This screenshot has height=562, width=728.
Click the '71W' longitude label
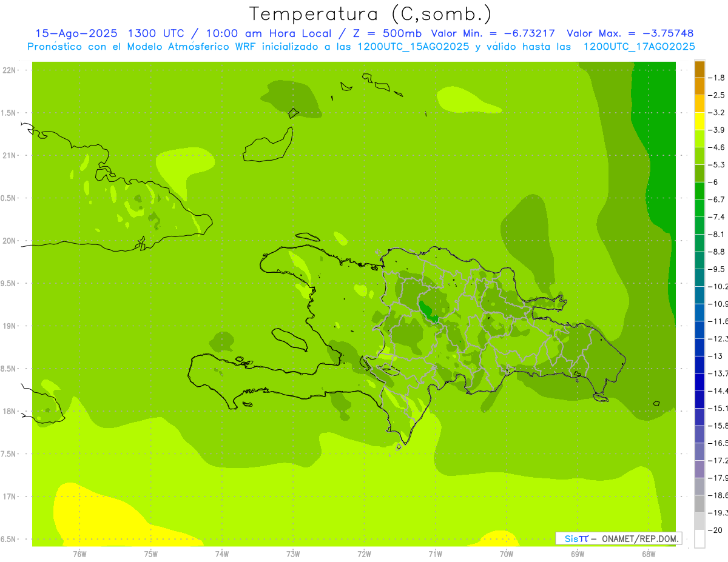(x=435, y=554)
